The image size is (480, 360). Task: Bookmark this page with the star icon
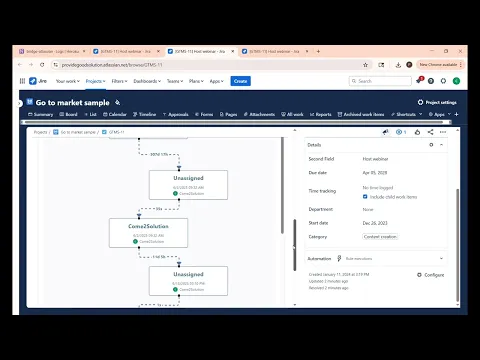365,65
